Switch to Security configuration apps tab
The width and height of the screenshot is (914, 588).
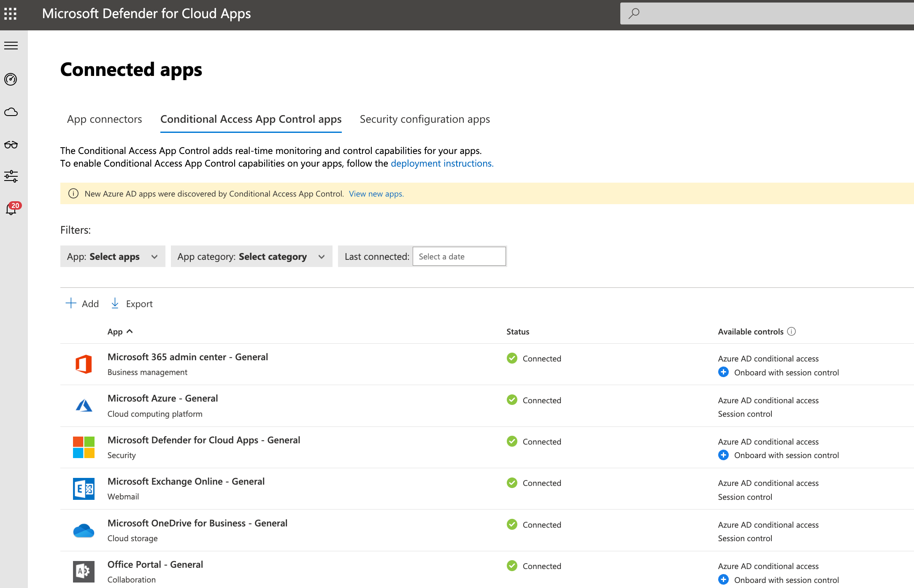[425, 119]
